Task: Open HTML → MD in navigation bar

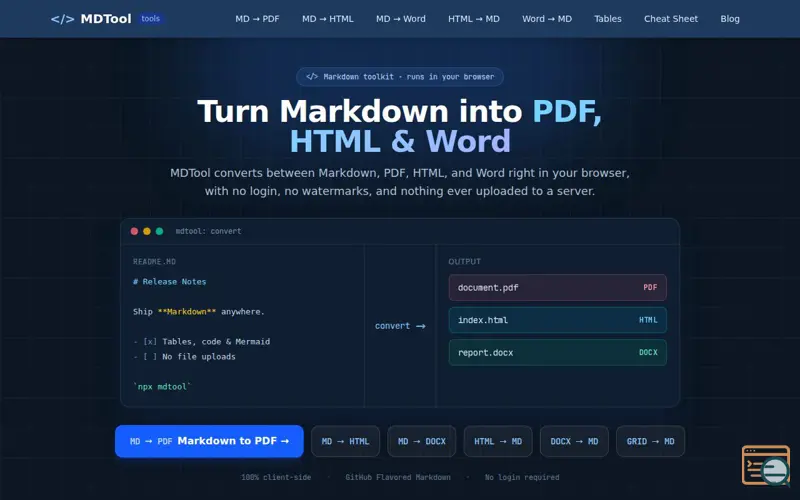Action: [x=473, y=19]
